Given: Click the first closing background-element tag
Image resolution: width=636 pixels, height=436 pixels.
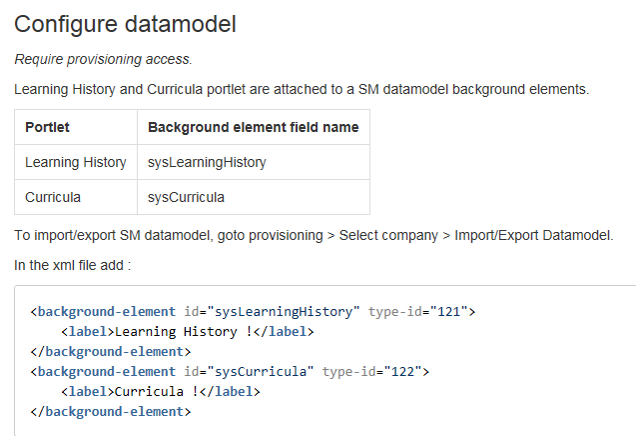Looking at the screenshot, I should click(110, 352).
